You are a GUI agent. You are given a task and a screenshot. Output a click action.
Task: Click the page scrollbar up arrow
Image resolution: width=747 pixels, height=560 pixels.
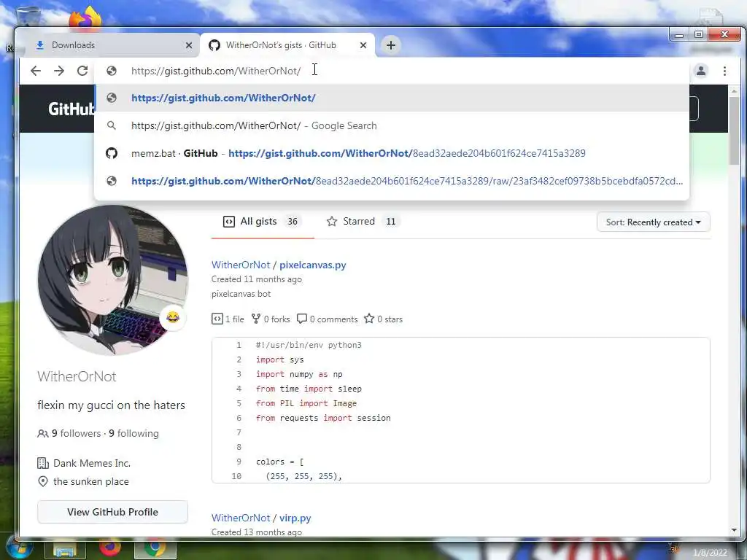734,90
